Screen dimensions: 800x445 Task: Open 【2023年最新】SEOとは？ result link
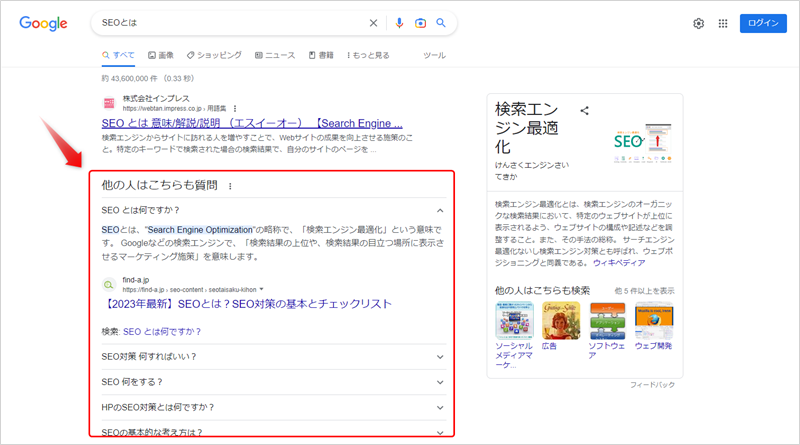[x=247, y=304]
